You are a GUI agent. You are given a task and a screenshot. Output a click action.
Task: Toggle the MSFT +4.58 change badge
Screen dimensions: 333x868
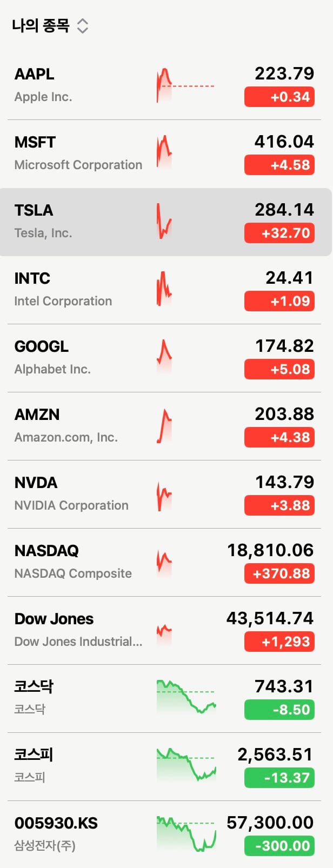click(x=279, y=165)
